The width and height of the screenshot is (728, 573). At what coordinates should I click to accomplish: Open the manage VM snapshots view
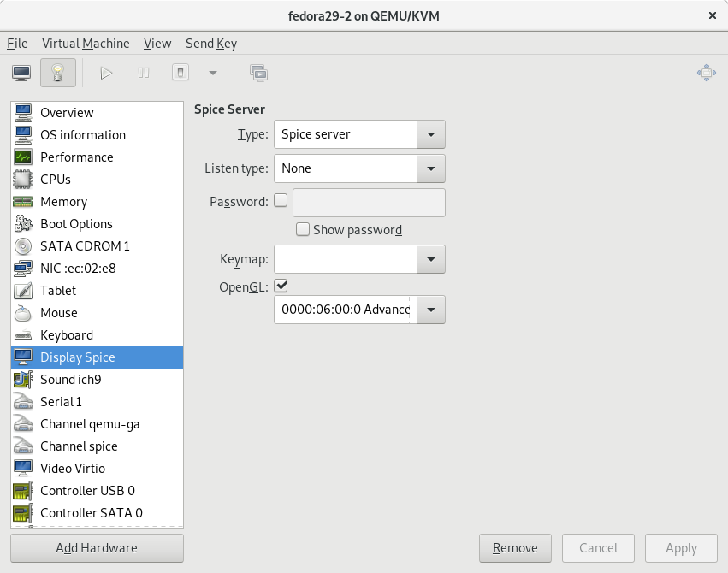coord(258,73)
